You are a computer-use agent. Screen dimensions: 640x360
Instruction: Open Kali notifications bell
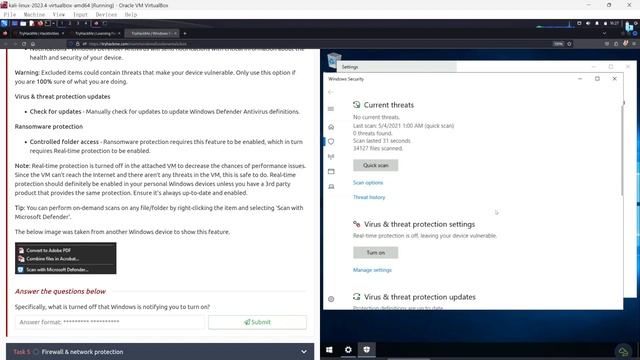[597, 23]
